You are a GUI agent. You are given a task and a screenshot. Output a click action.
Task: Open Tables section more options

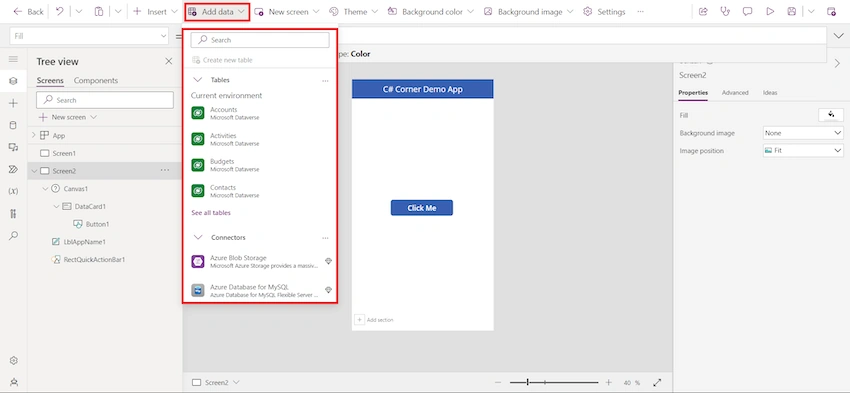(x=325, y=81)
